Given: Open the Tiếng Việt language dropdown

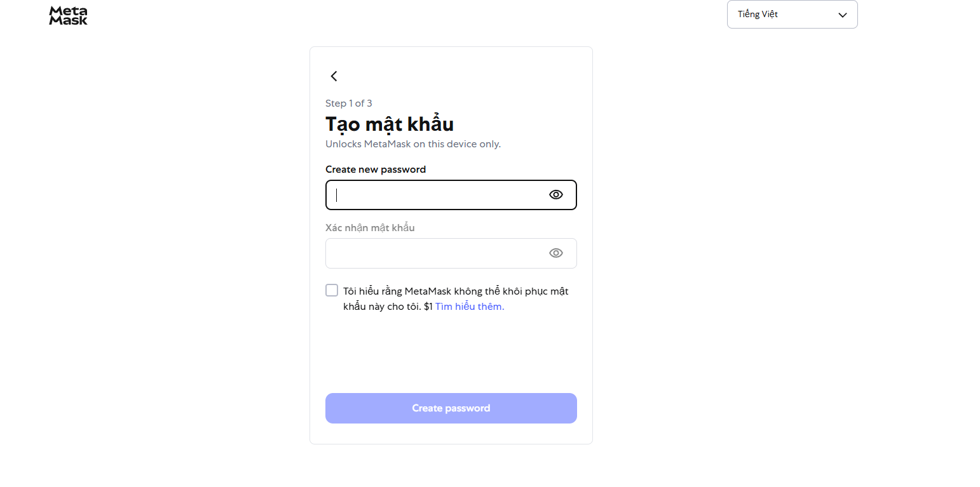Looking at the screenshot, I should pyautogui.click(x=792, y=15).
